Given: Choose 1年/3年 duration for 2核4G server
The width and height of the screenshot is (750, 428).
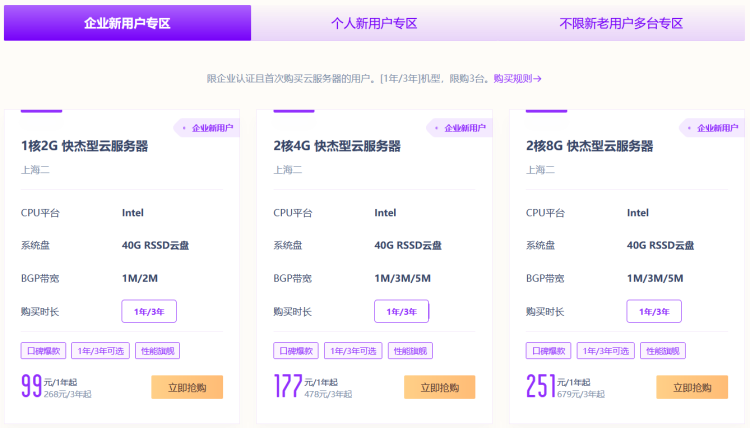Looking at the screenshot, I should [401, 311].
